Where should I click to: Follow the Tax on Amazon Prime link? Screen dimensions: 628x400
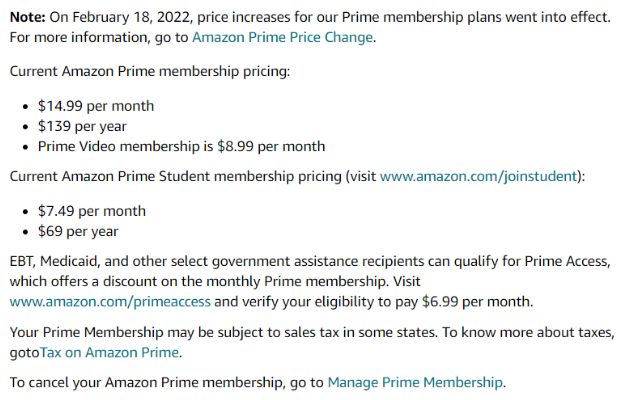point(109,351)
